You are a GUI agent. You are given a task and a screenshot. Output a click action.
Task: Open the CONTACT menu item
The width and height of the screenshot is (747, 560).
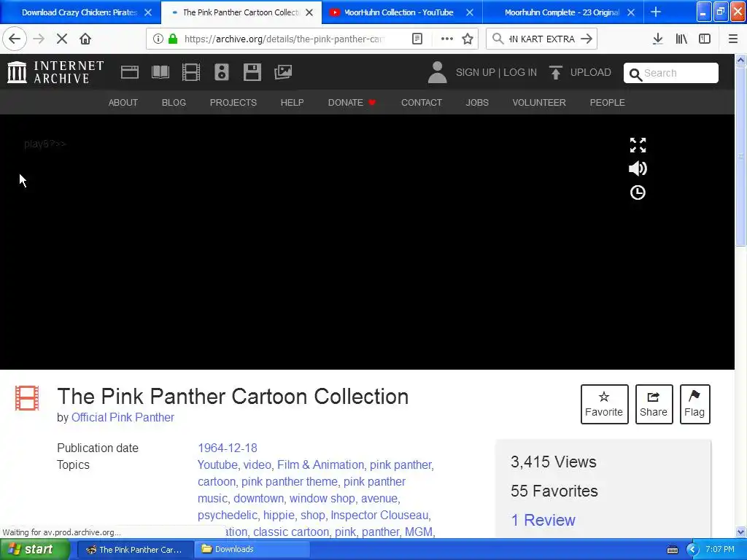point(422,102)
